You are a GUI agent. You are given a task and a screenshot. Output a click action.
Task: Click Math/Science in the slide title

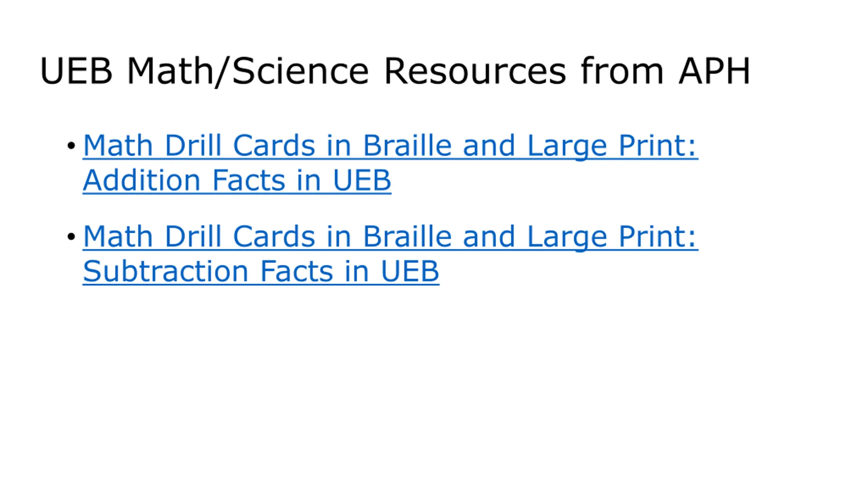248,72
